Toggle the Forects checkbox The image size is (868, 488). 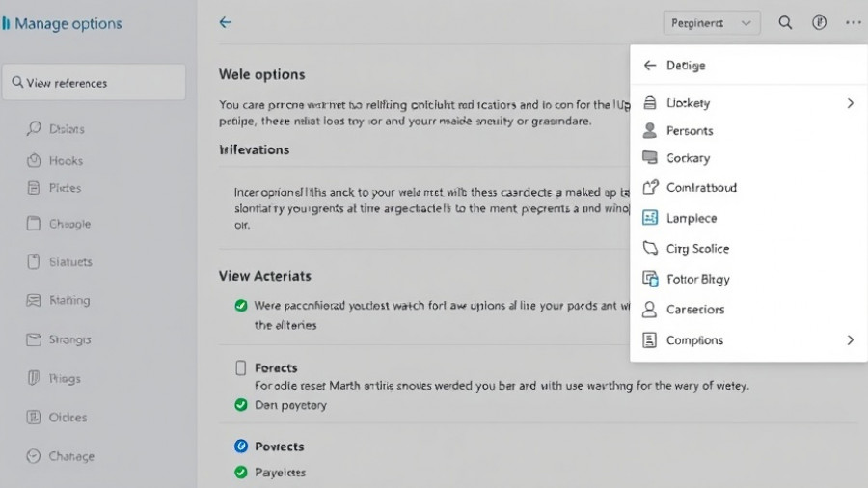pos(241,367)
